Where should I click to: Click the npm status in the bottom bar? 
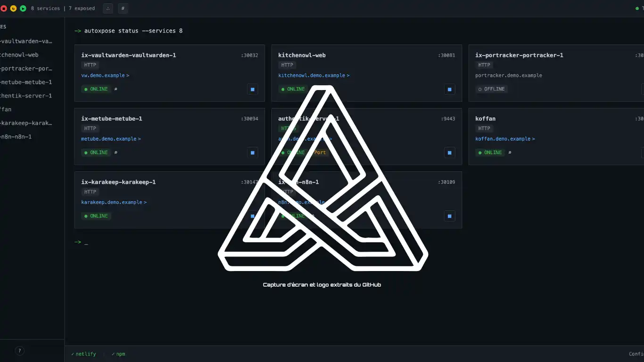coord(118,354)
